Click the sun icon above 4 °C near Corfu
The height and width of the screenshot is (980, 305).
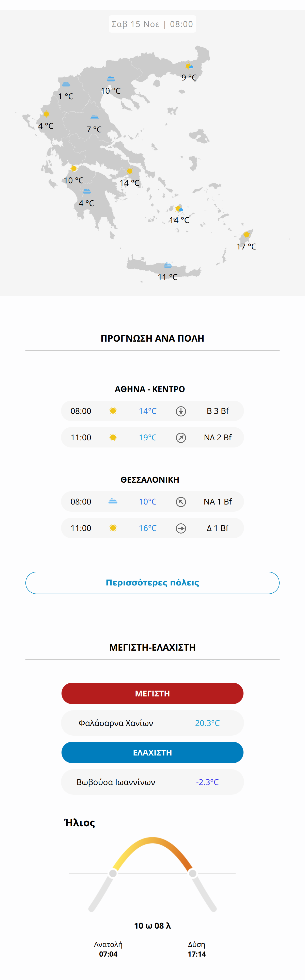46,114
